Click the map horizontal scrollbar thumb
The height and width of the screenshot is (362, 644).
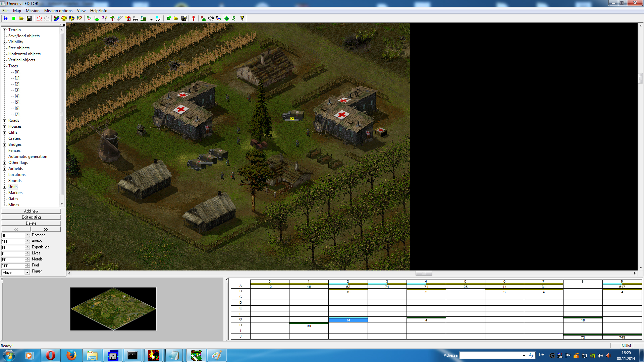tap(424, 273)
